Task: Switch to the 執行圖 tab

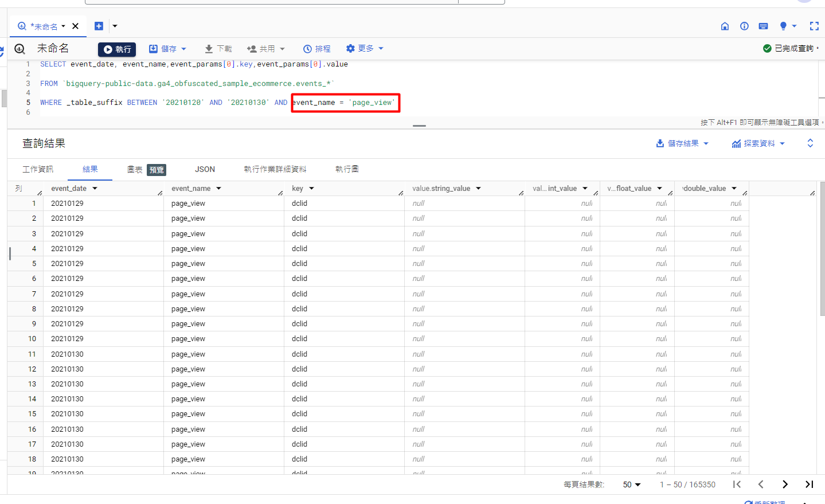Action: (347, 169)
